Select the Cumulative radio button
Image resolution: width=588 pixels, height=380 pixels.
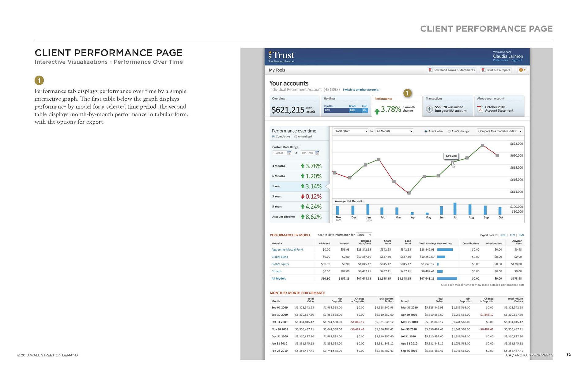click(x=273, y=137)
